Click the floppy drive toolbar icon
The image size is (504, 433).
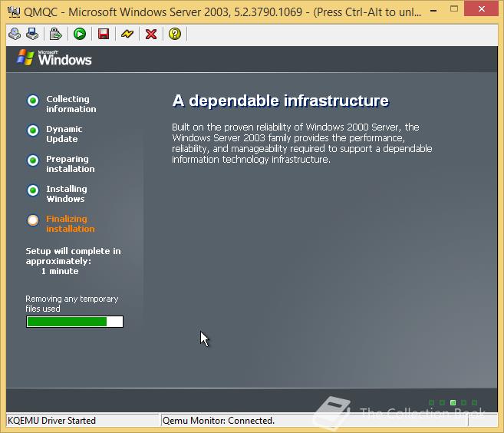click(32, 34)
